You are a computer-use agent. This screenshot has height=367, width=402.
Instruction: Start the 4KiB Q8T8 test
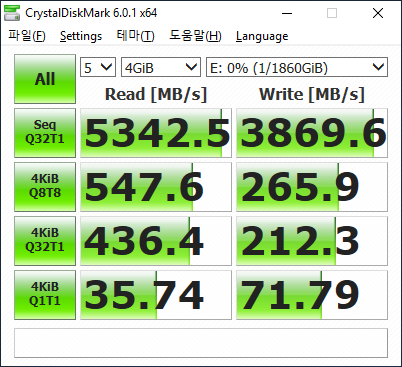pos(45,187)
